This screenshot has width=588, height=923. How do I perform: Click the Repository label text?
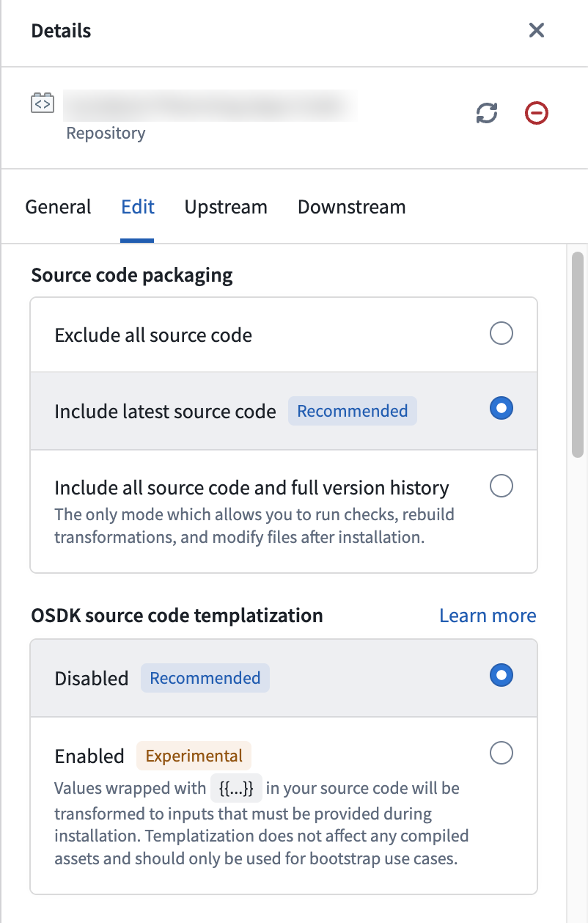click(x=106, y=133)
